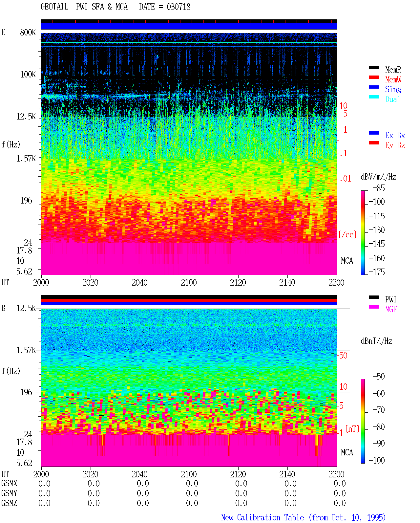Click the DATE = 030718 header text
The width and height of the screenshot is (420, 523).
pyautogui.click(x=165, y=7)
